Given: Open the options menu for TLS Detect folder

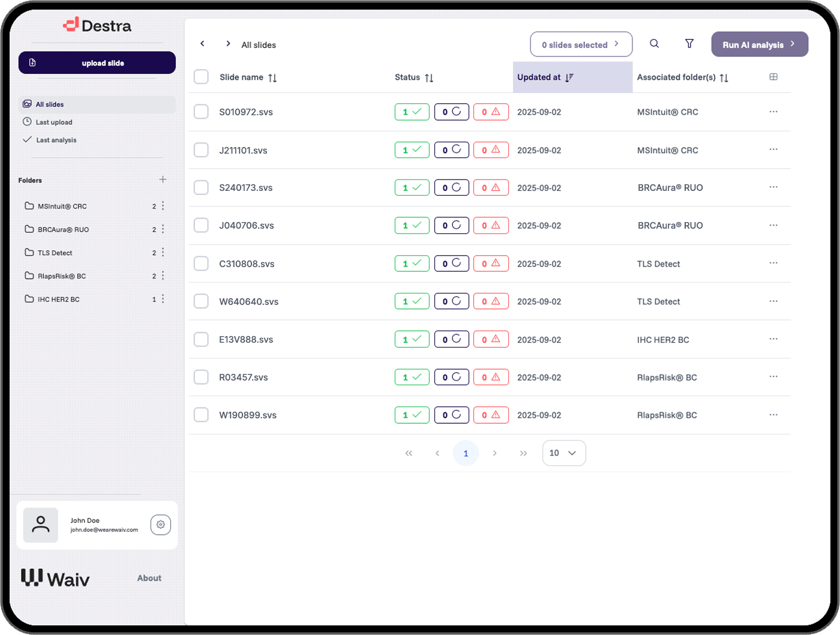Looking at the screenshot, I should click(x=163, y=252).
